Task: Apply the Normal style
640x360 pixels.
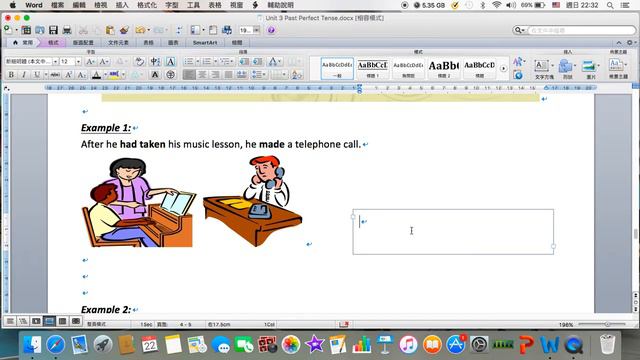Action: click(337, 68)
